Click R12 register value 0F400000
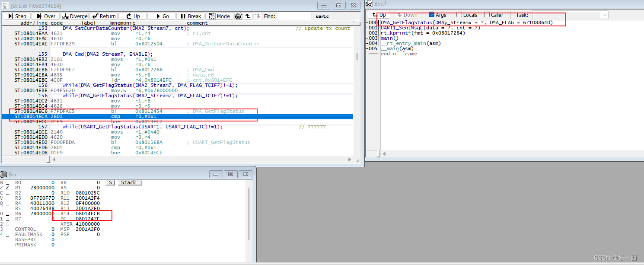This screenshot has height=265, width=644. click(x=88, y=203)
